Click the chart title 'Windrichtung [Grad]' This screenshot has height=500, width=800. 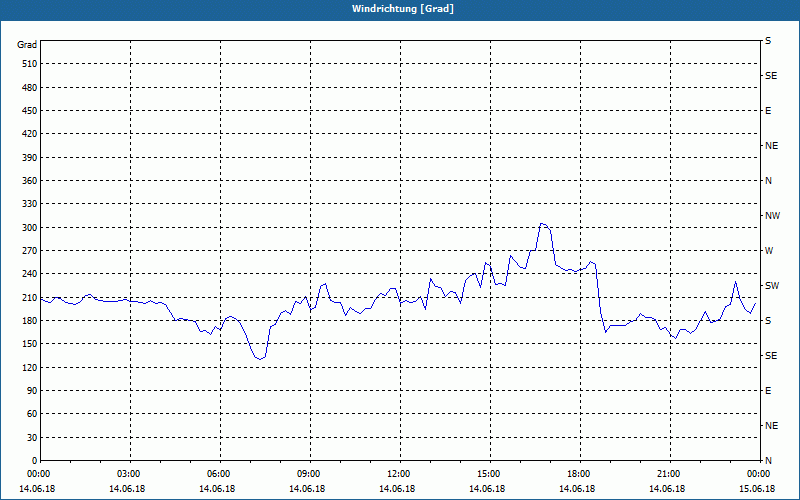pyautogui.click(x=403, y=9)
